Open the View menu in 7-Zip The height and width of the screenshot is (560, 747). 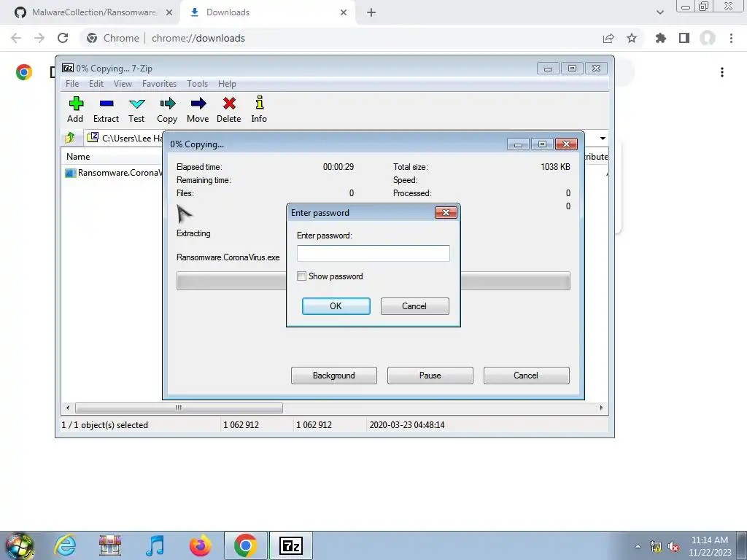123,84
